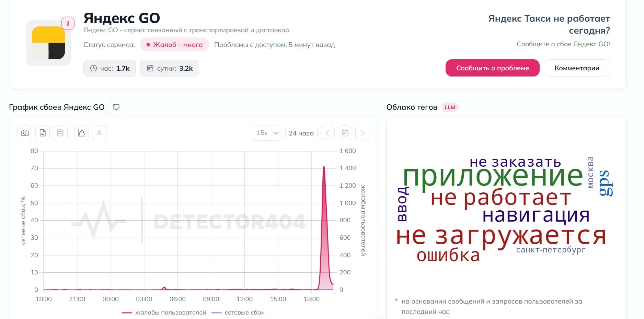Click the Яндекс Такси не работает сегодня heading
This screenshot has width=644, height=319.
click(549, 24)
